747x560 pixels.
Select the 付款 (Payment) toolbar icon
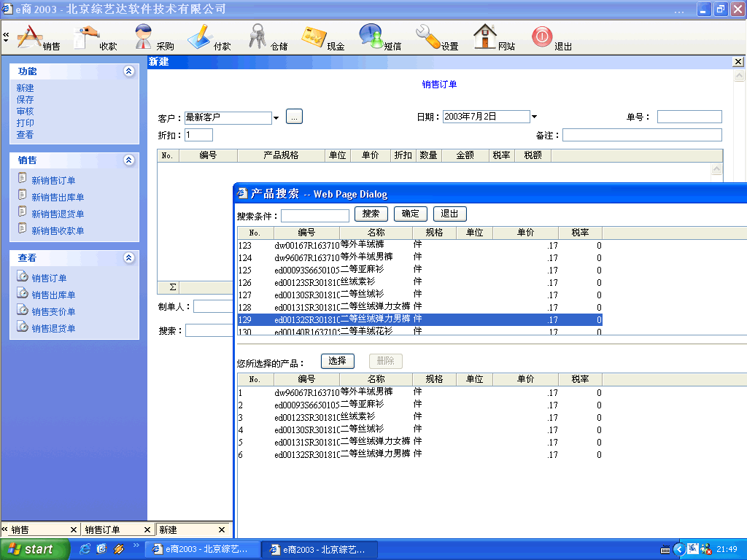coord(201,36)
